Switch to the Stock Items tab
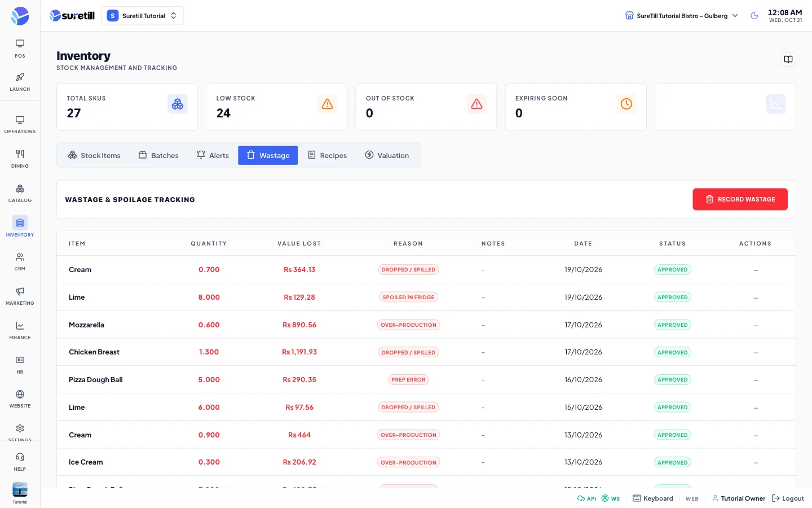 tap(94, 155)
